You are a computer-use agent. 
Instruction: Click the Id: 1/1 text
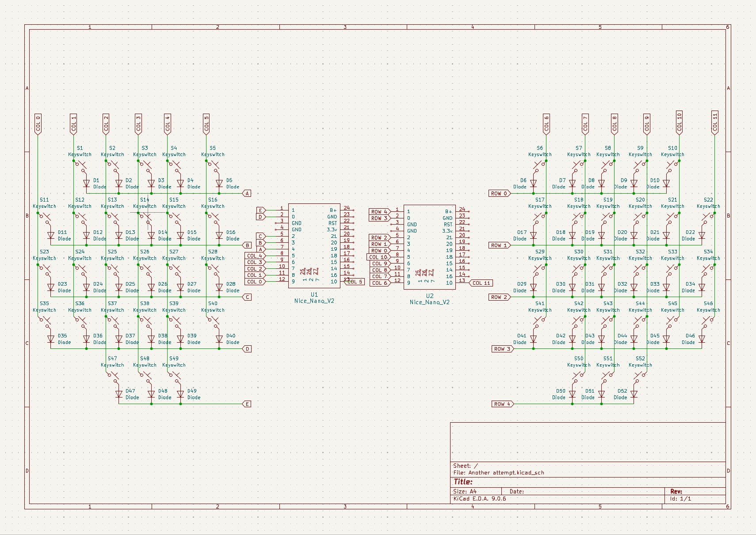tap(681, 499)
